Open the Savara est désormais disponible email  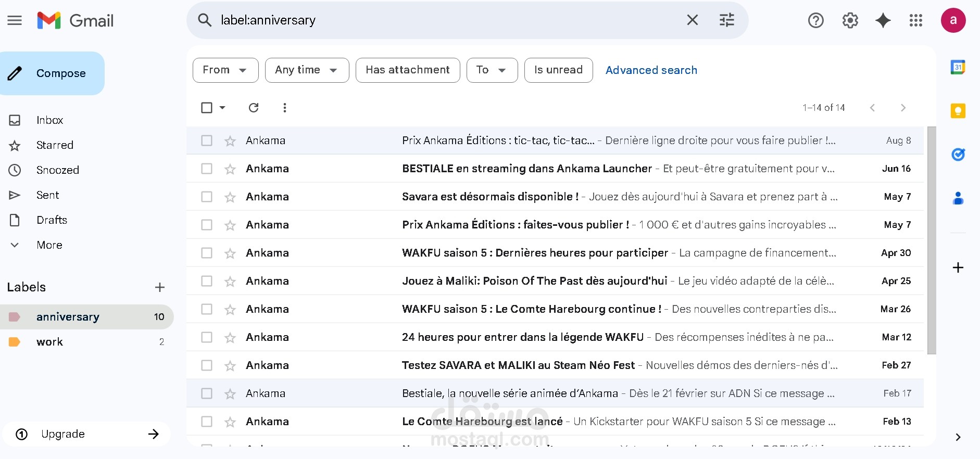[x=555, y=197]
